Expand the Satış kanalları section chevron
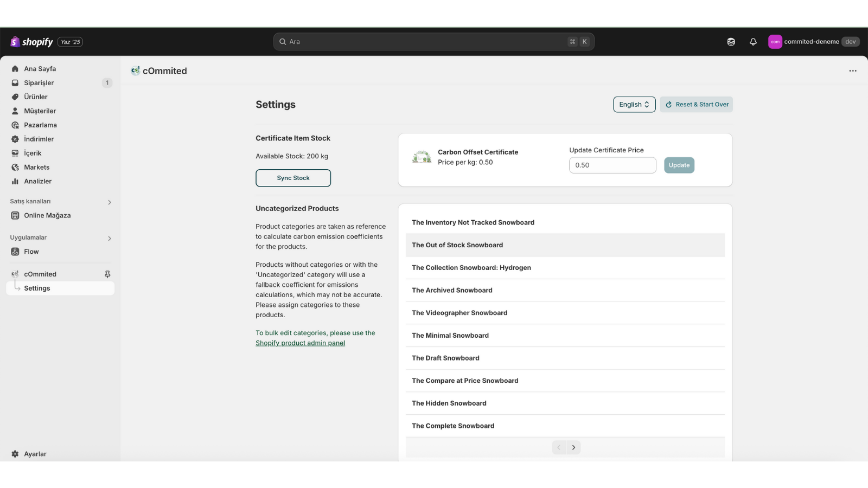 tap(109, 202)
